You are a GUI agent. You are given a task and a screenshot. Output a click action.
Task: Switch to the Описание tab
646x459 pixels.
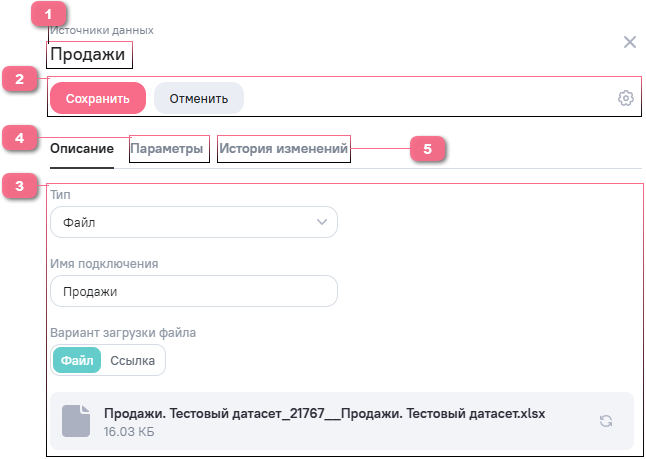click(x=81, y=150)
